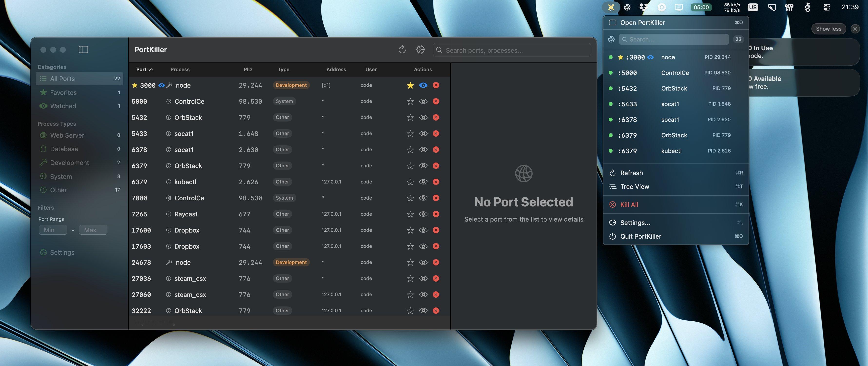Click the Show less button in the notification
868x366 pixels.
click(x=828, y=29)
